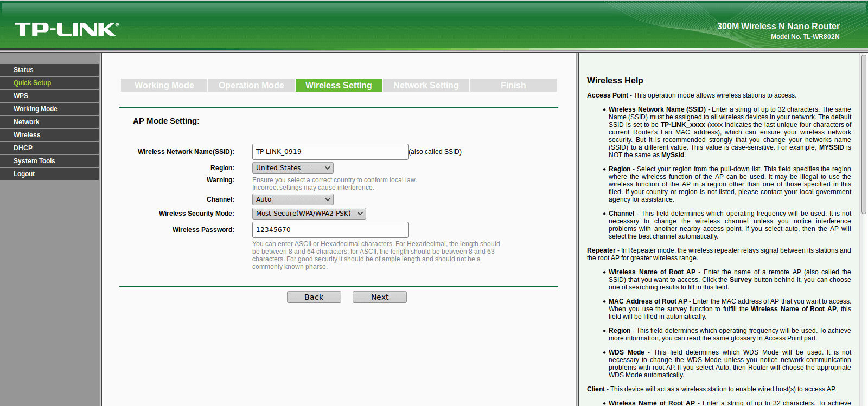Open System Tools in sidebar

click(x=49, y=161)
